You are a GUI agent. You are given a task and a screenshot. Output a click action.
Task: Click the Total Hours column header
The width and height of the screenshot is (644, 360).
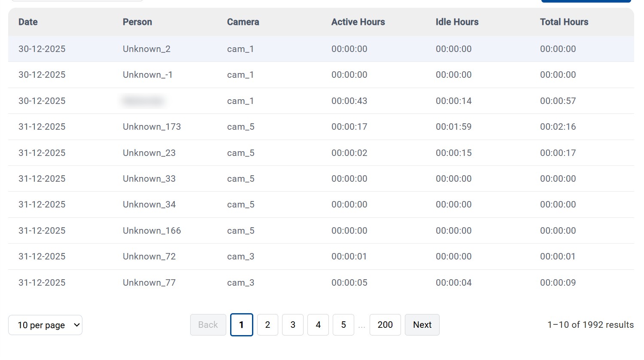[x=564, y=22]
